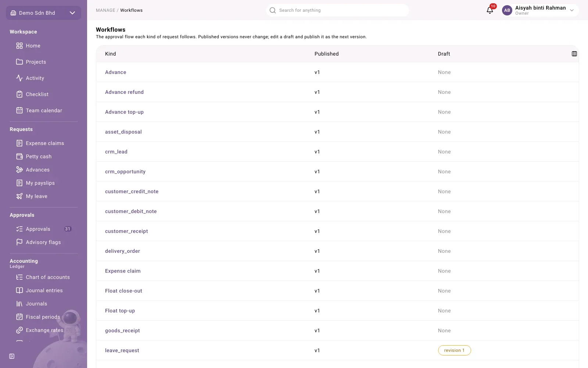This screenshot has height=368, width=588.
Task: Click the Journals library icon
Action: (x=19, y=304)
